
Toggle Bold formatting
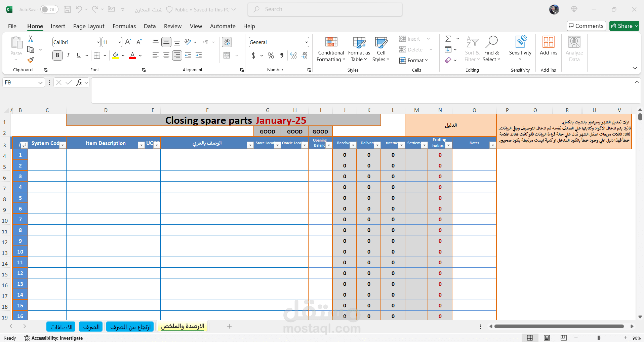coord(57,55)
